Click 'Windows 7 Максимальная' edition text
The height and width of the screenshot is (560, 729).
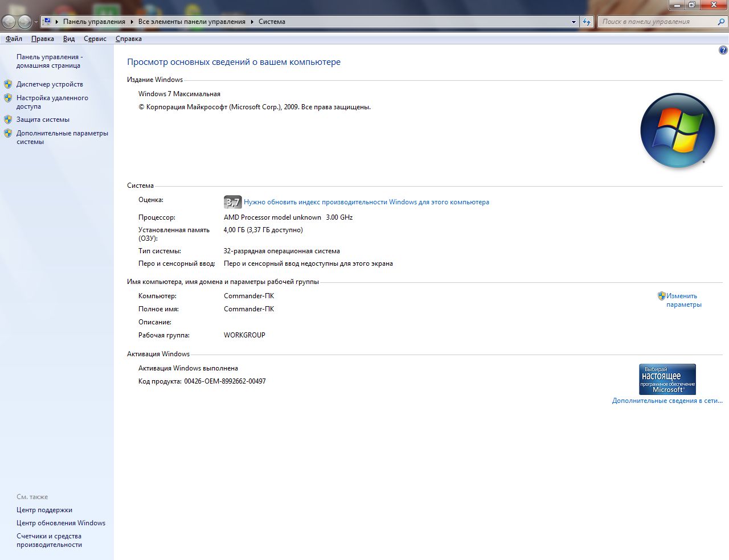179,94
